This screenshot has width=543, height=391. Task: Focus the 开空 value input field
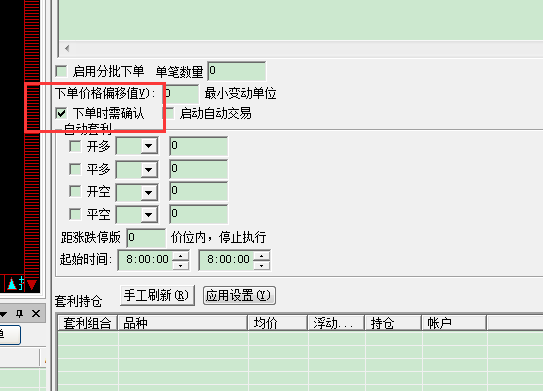199,191
